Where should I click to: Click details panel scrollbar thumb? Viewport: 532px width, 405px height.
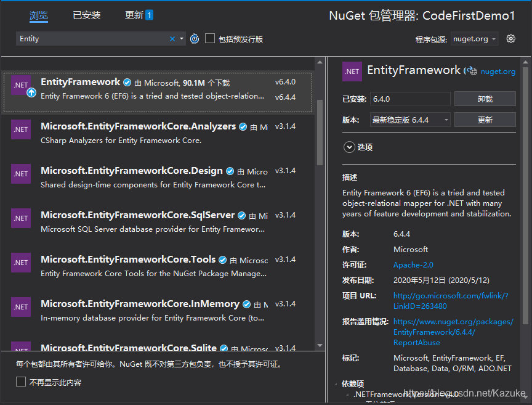[525, 195]
